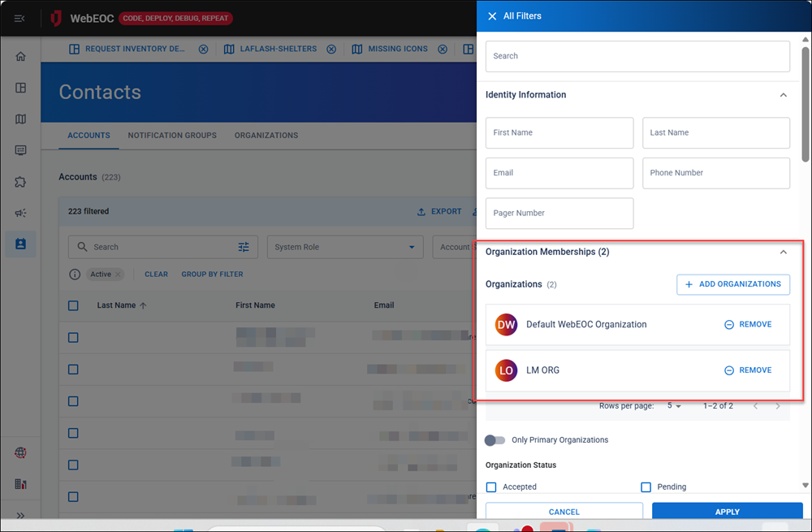Check the Accepted status checkbox
Screen dimensions: 812x532
(x=491, y=487)
